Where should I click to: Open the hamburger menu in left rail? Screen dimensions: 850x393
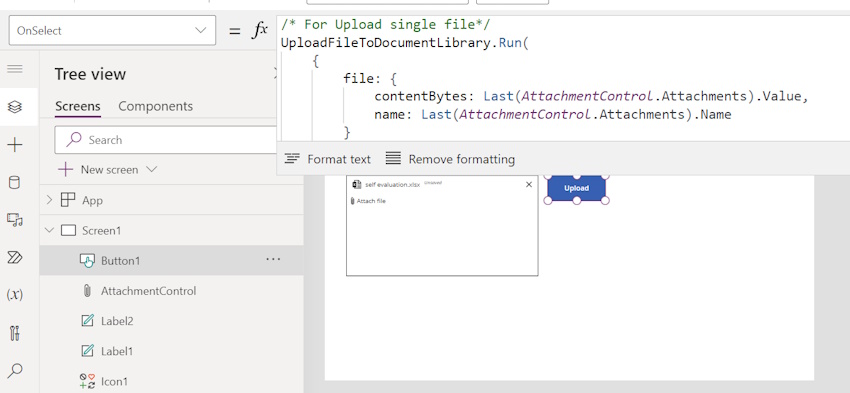coord(15,69)
